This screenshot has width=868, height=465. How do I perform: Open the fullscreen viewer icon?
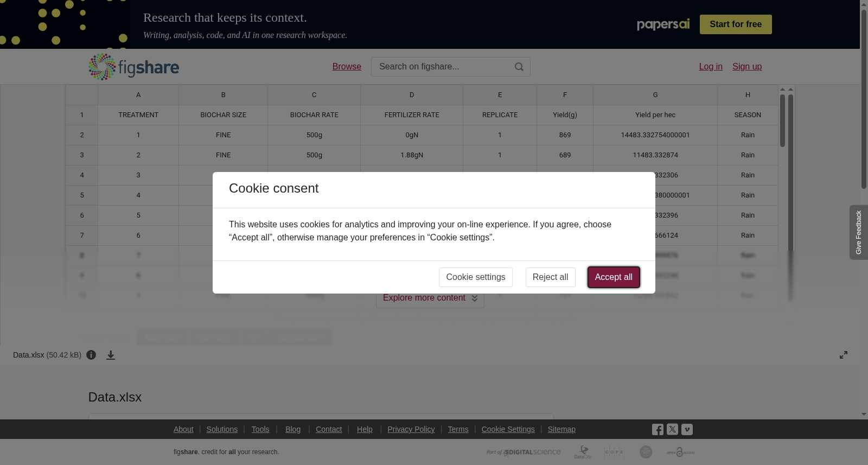tap(844, 355)
